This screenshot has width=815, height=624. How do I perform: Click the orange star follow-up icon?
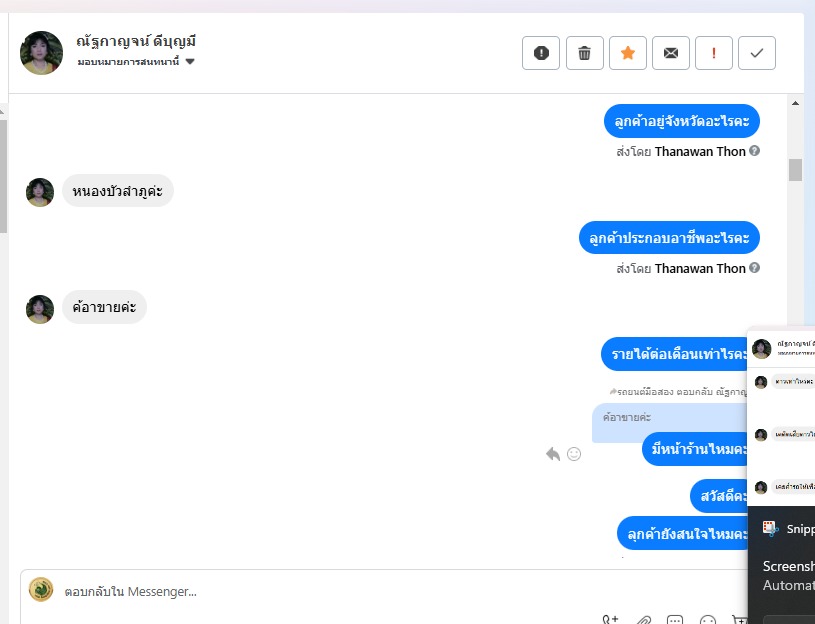627,53
